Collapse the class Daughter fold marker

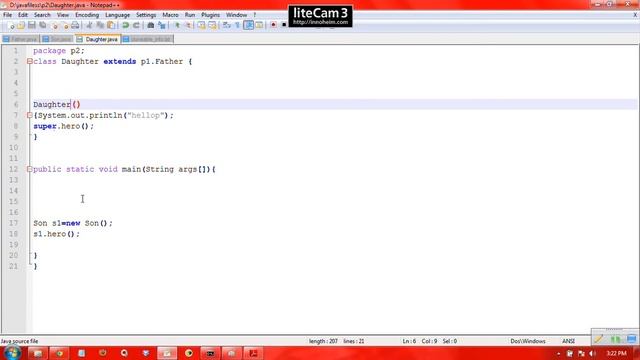(x=29, y=61)
